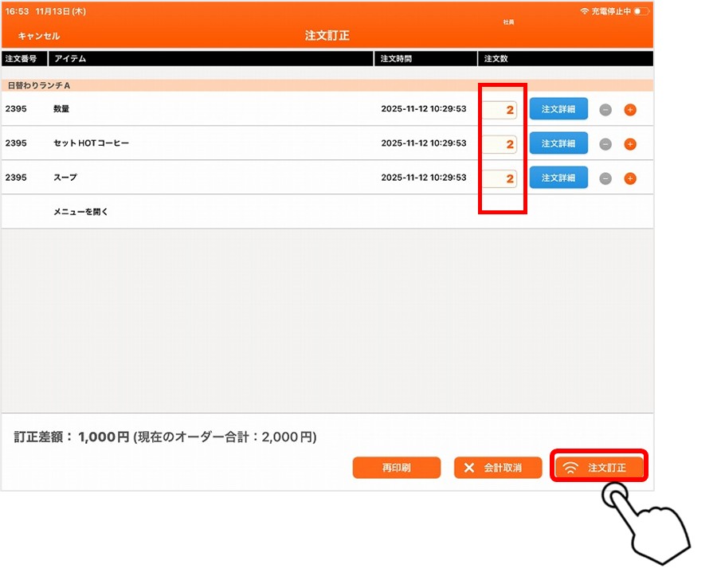The width and height of the screenshot is (717, 588).
Task: Click the Wi-Fi icon in status bar
Action: [x=585, y=12]
